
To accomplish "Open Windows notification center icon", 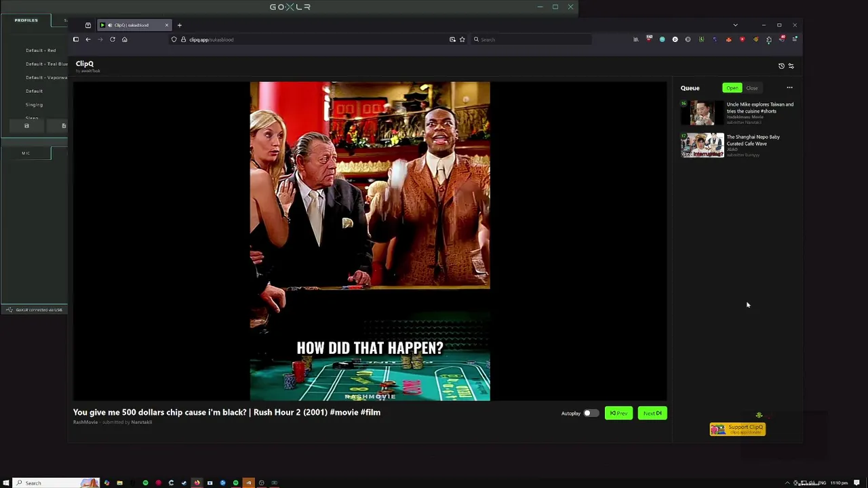I will point(856,483).
